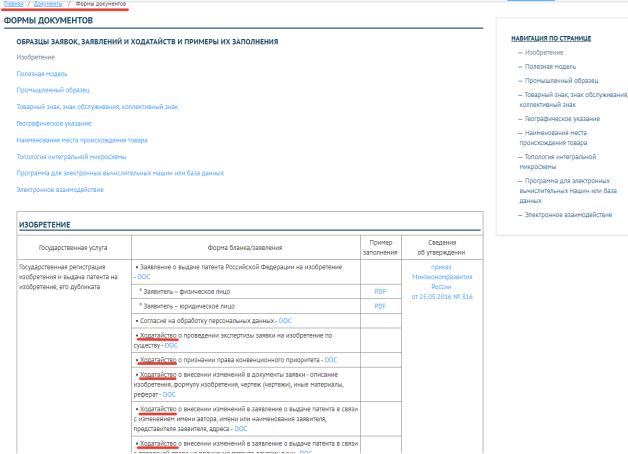
Task: Download DOC for изменений в документы заявки
Action: click(x=169, y=394)
